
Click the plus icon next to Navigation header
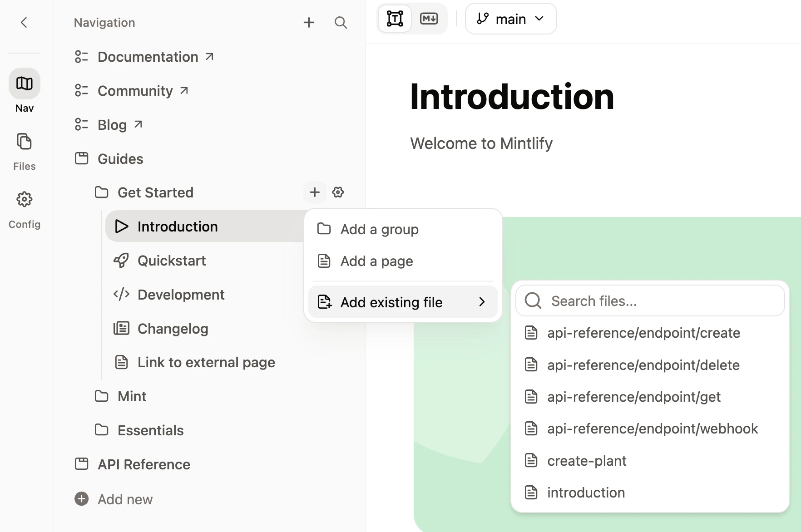(x=309, y=22)
